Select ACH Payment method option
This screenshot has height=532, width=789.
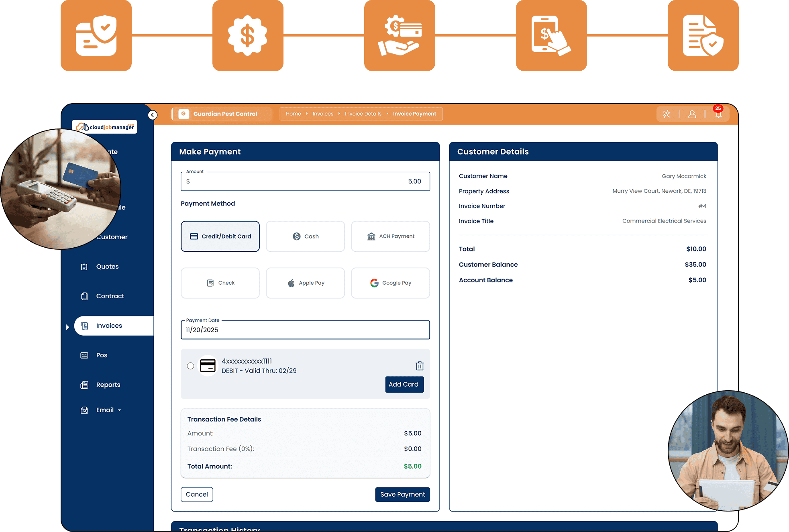pos(390,236)
